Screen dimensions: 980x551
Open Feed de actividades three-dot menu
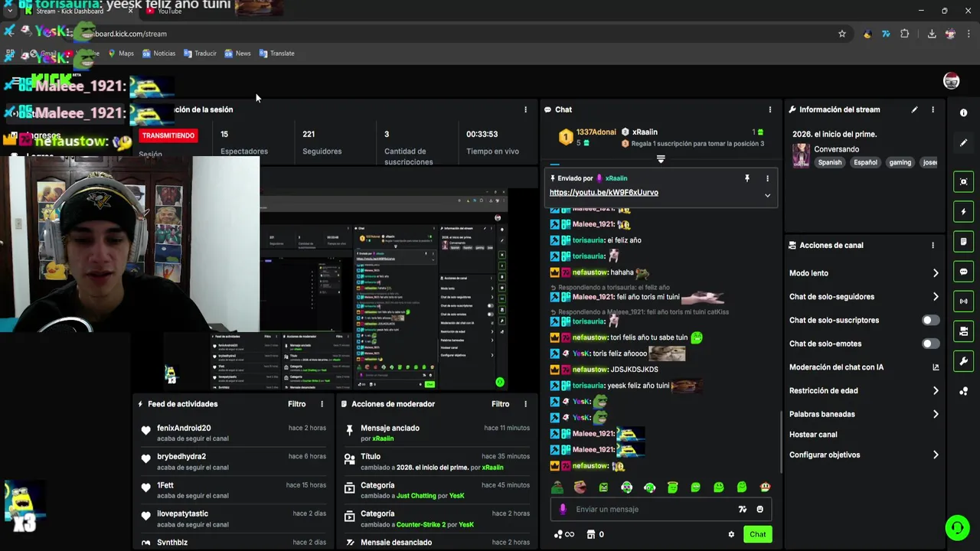click(322, 404)
